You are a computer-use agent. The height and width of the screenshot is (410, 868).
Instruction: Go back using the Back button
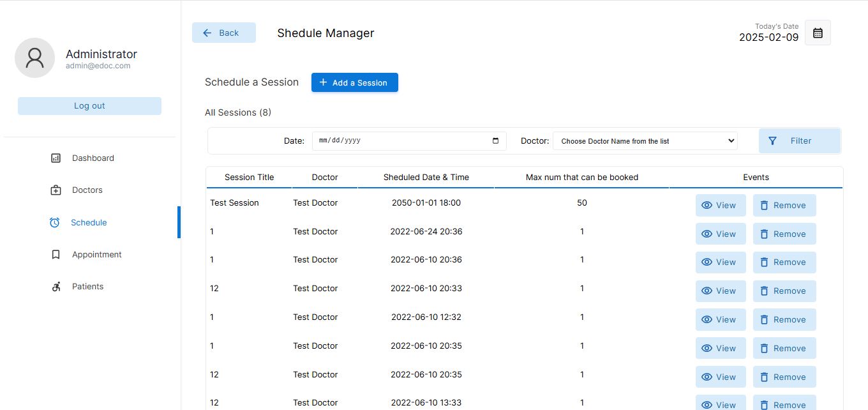pyautogui.click(x=223, y=33)
